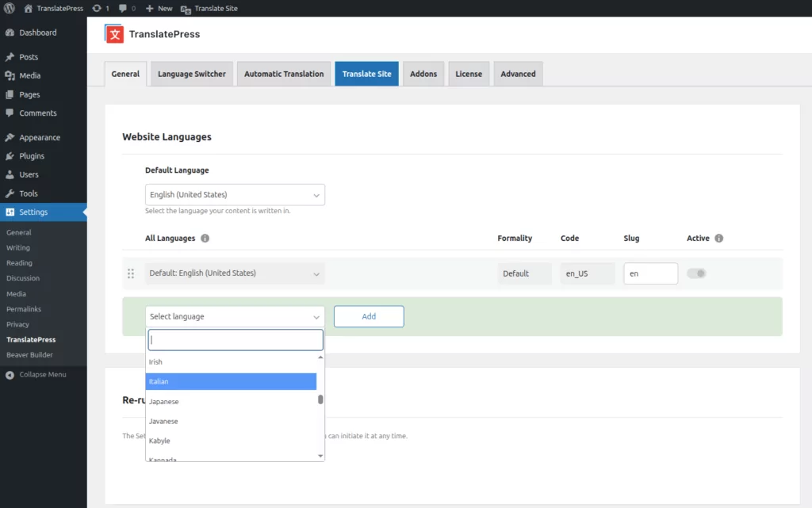The height and width of the screenshot is (508, 812).
Task: Open Discussion settings submenu link
Action: tap(23, 278)
